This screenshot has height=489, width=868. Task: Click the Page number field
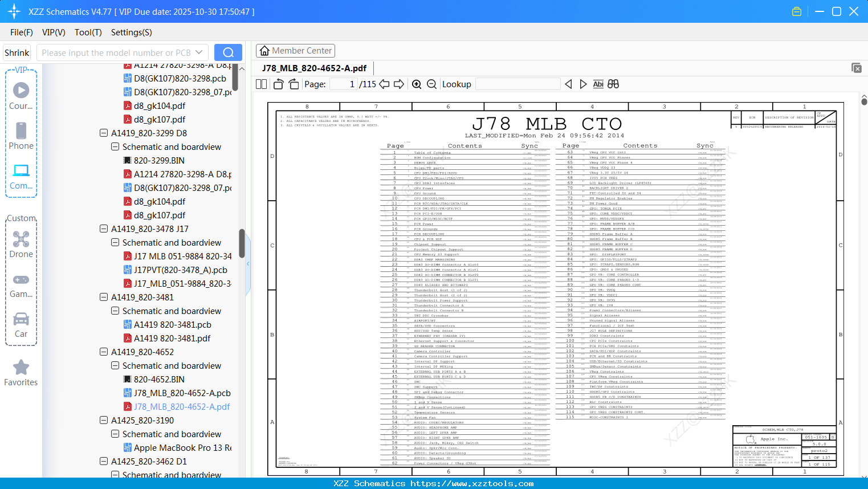(343, 84)
